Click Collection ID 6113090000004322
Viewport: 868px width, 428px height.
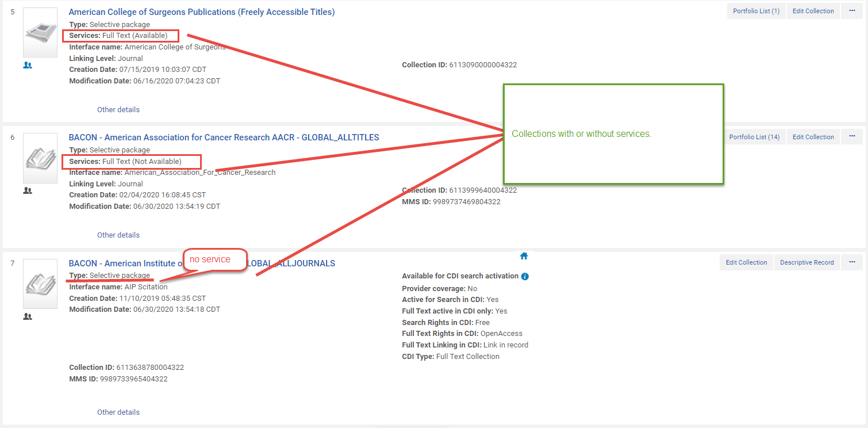(x=459, y=65)
